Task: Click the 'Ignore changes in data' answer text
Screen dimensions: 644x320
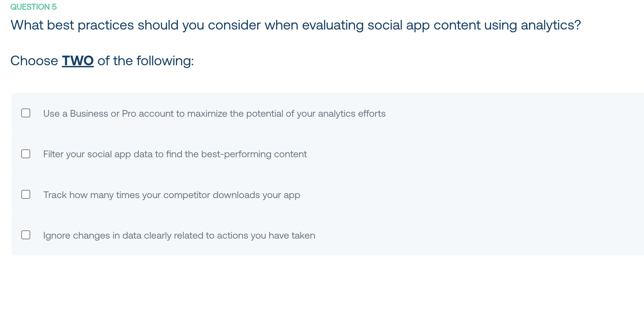Action: 179,236
